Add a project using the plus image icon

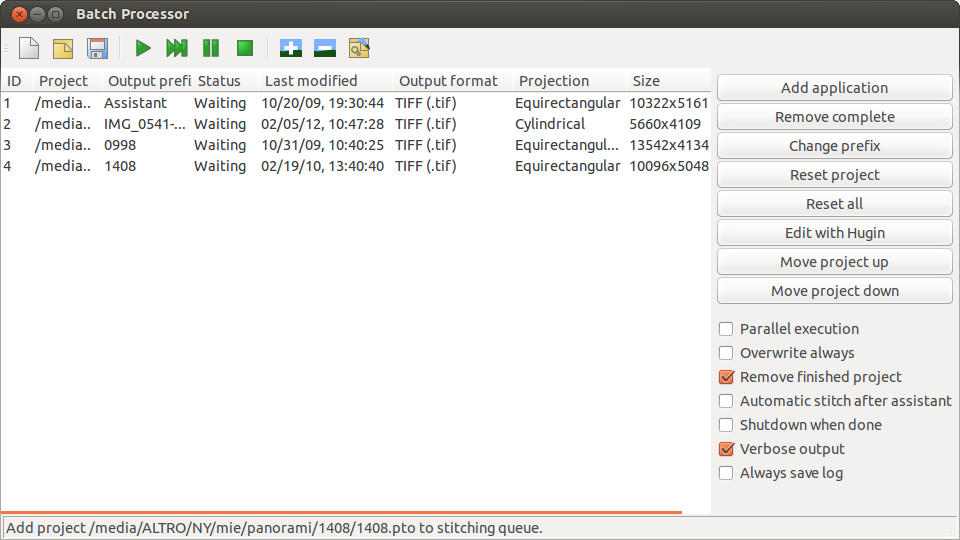pos(291,48)
